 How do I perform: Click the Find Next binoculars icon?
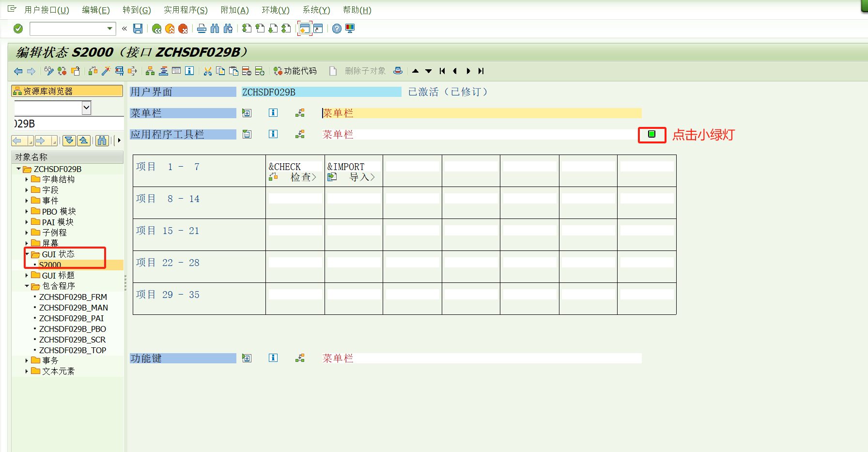(x=228, y=29)
